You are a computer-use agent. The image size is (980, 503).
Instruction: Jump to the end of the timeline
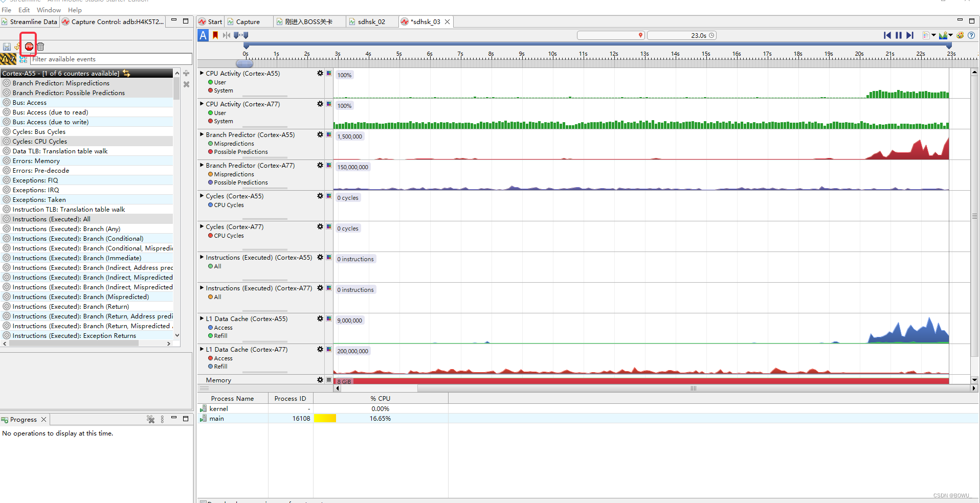(x=910, y=35)
